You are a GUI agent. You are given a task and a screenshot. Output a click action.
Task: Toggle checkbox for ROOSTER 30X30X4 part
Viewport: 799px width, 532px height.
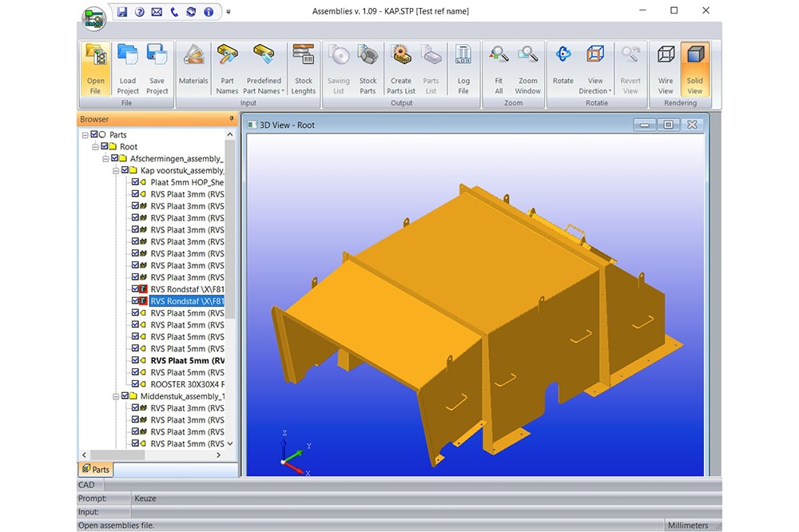tap(135, 384)
